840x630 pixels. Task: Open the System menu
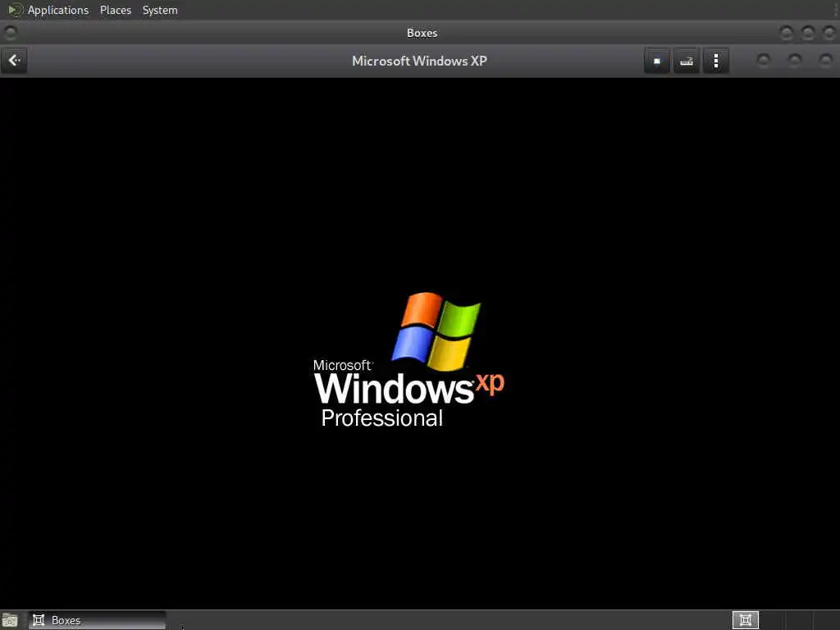tap(160, 10)
